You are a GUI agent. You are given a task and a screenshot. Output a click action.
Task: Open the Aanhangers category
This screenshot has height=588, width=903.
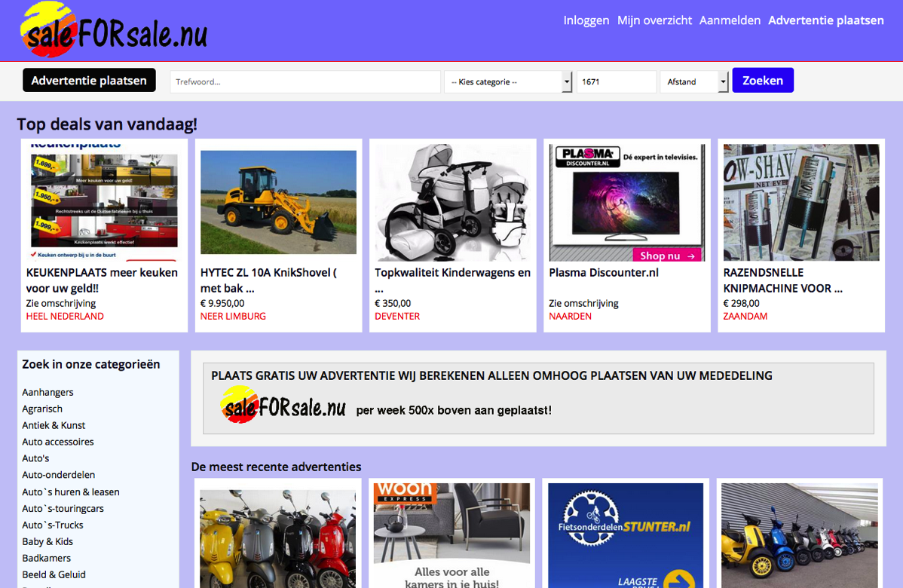[47, 392]
